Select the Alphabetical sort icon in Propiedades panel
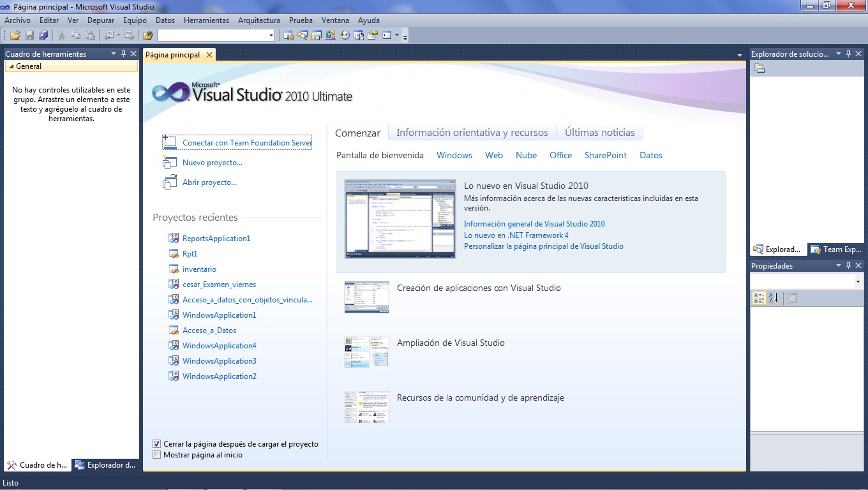This screenshot has height=490, width=868. click(x=774, y=298)
